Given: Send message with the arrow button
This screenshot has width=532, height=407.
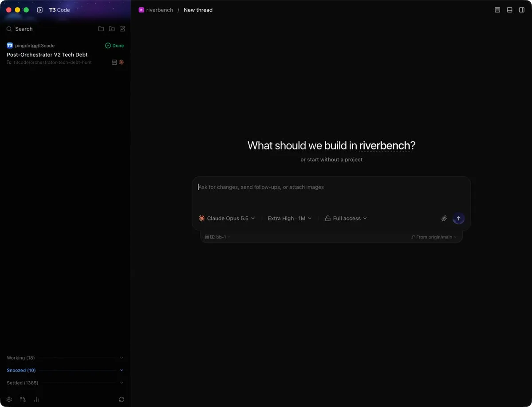Looking at the screenshot, I should pos(458,218).
